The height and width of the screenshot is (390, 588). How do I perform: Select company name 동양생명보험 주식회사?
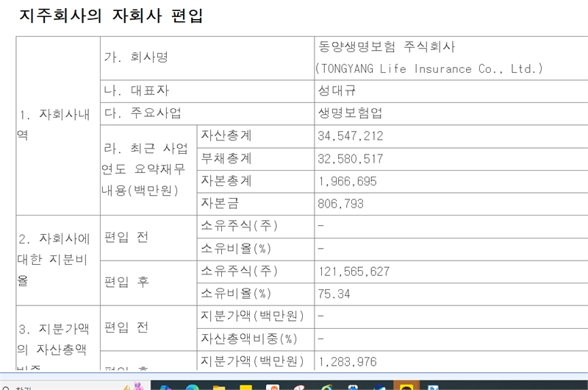(387, 46)
